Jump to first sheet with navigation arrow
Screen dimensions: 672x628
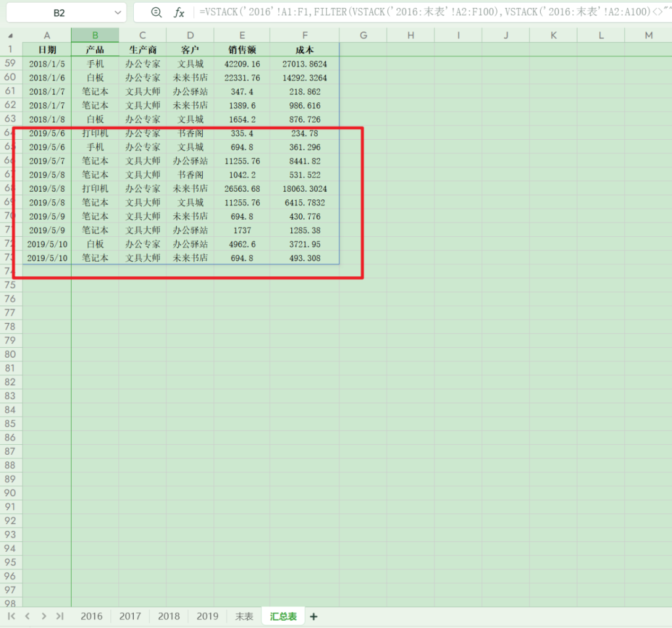(x=11, y=616)
